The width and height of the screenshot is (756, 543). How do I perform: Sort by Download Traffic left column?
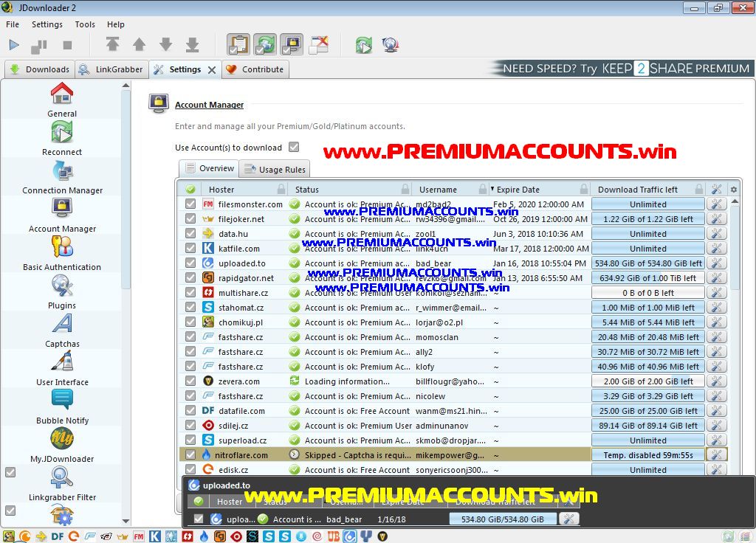click(648, 190)
